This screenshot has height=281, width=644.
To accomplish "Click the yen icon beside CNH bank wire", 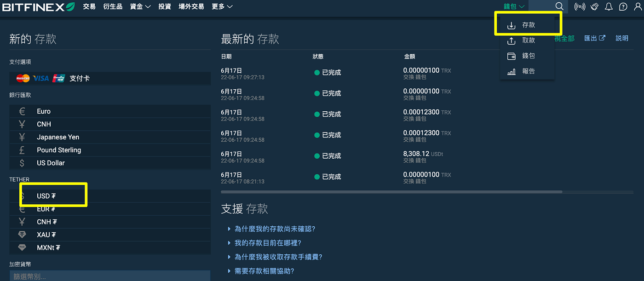I will (x=22, y=124).
